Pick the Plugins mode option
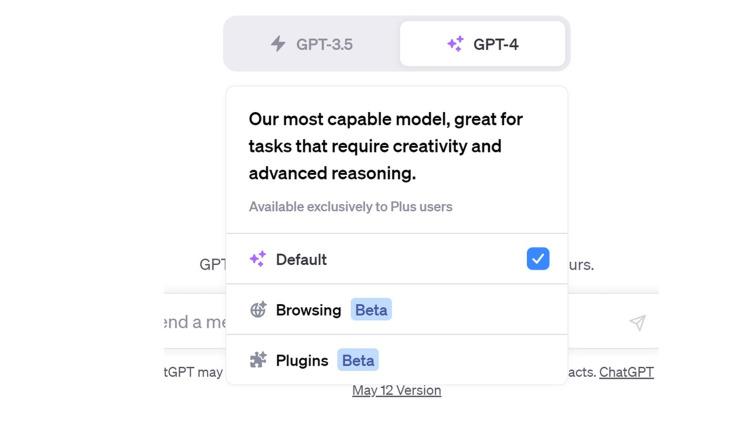 [x=302, y=360]
